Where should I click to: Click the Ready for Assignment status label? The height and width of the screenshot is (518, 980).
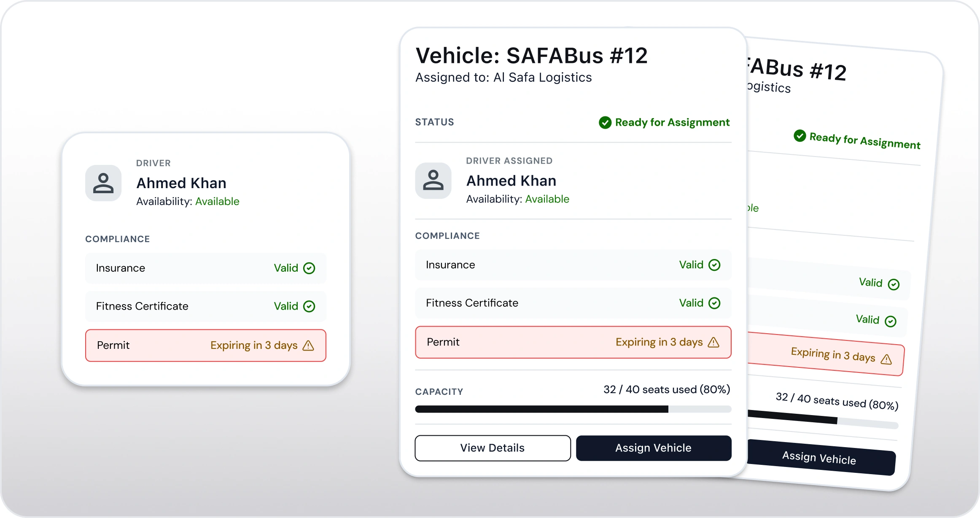click(672, 122)
